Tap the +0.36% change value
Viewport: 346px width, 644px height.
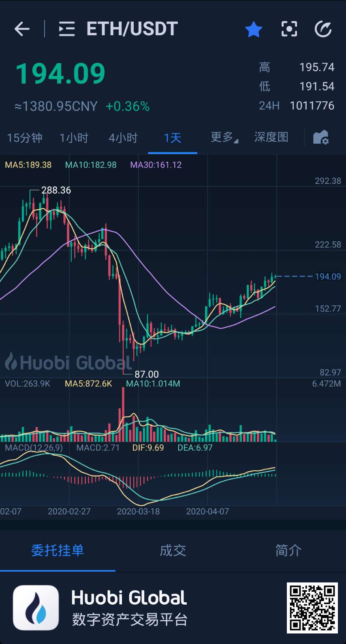click(x=128, y=107)
